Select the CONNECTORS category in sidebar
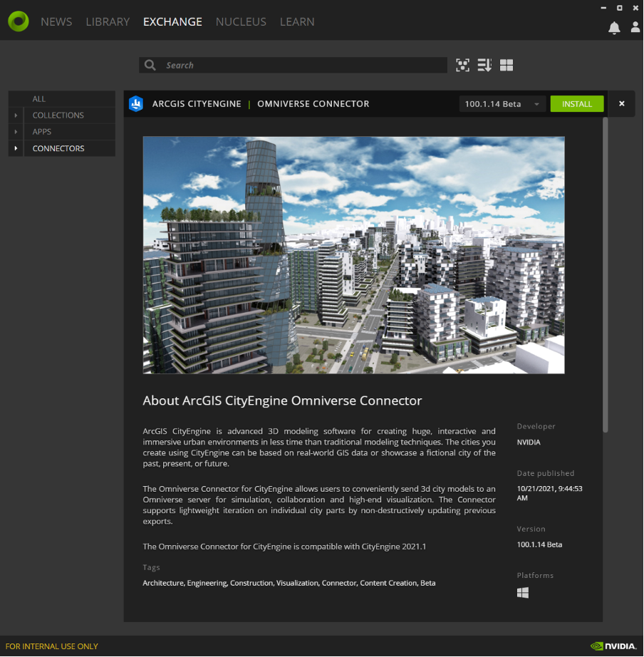 tap(57, 148)
